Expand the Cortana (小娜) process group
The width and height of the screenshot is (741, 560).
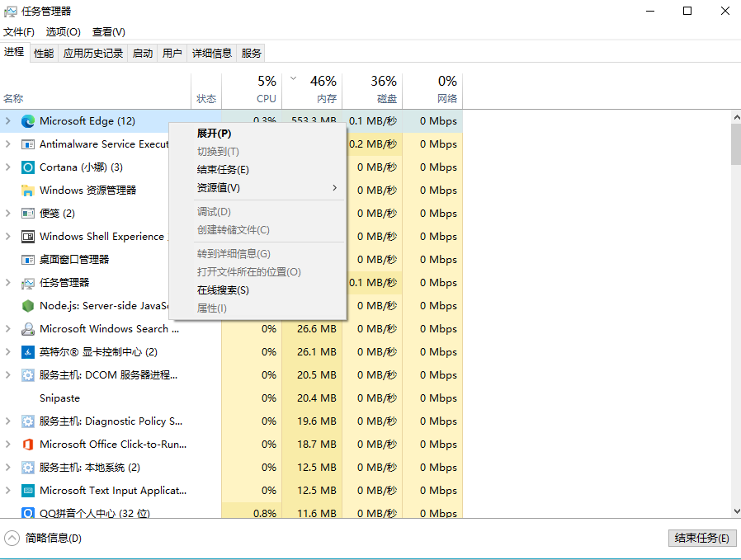pyautogui.click(x=8, y=167)
